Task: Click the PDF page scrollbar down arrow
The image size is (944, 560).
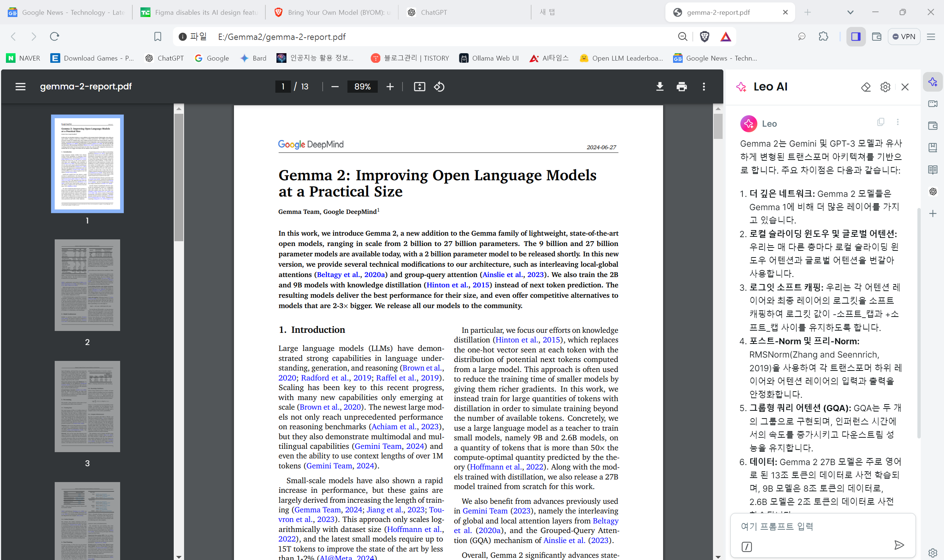Action: pyautogui.click(x=718, y=557)
